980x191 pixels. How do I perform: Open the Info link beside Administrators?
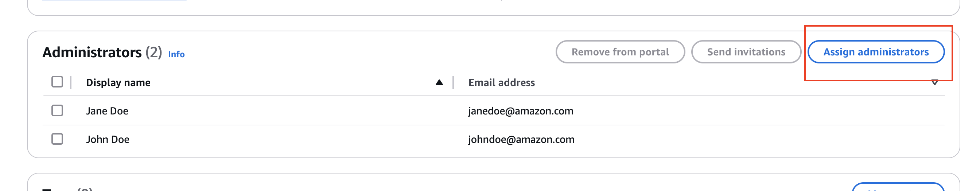point(176,54)
